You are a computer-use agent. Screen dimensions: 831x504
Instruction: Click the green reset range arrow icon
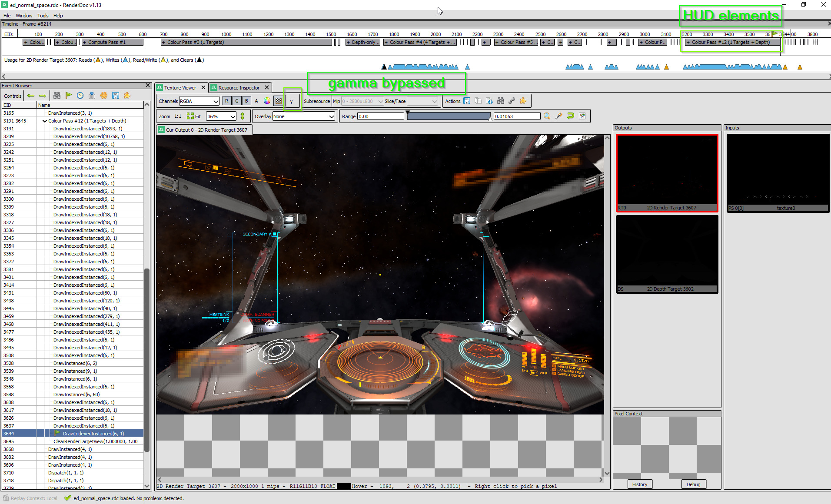click(x=571, y=116)
